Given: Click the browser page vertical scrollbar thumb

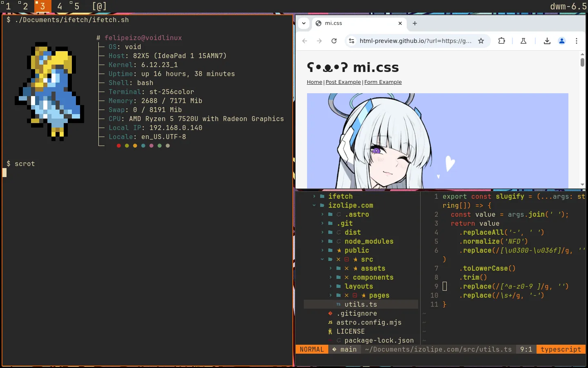Looking at the screenshot, I should (582, 62).
